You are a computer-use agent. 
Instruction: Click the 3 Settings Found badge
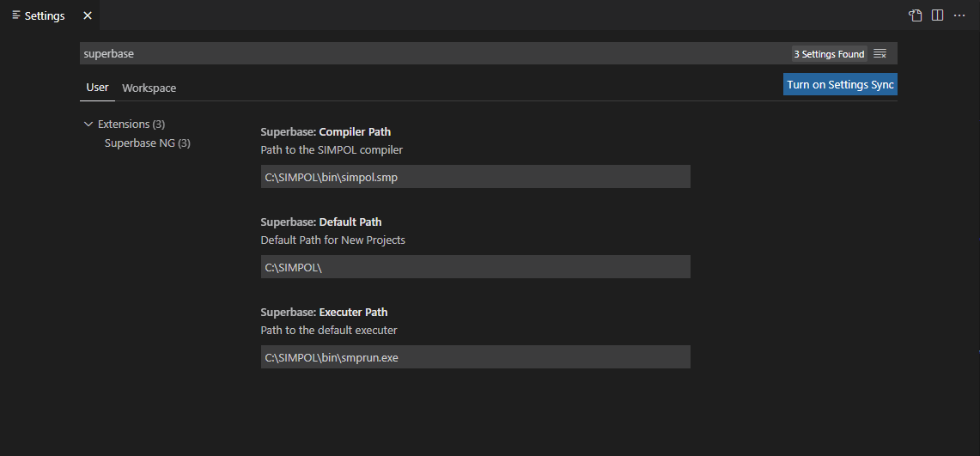pos(829,54)
